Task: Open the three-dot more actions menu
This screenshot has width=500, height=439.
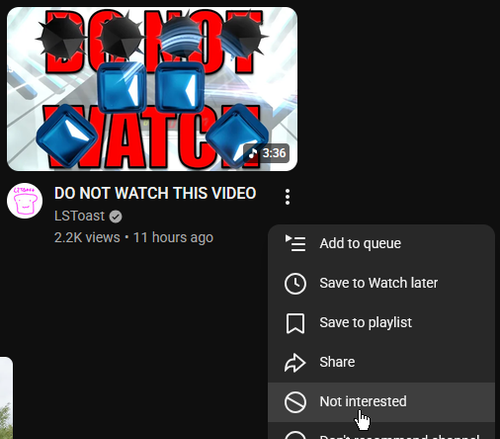Action: (x=288, y=197)
